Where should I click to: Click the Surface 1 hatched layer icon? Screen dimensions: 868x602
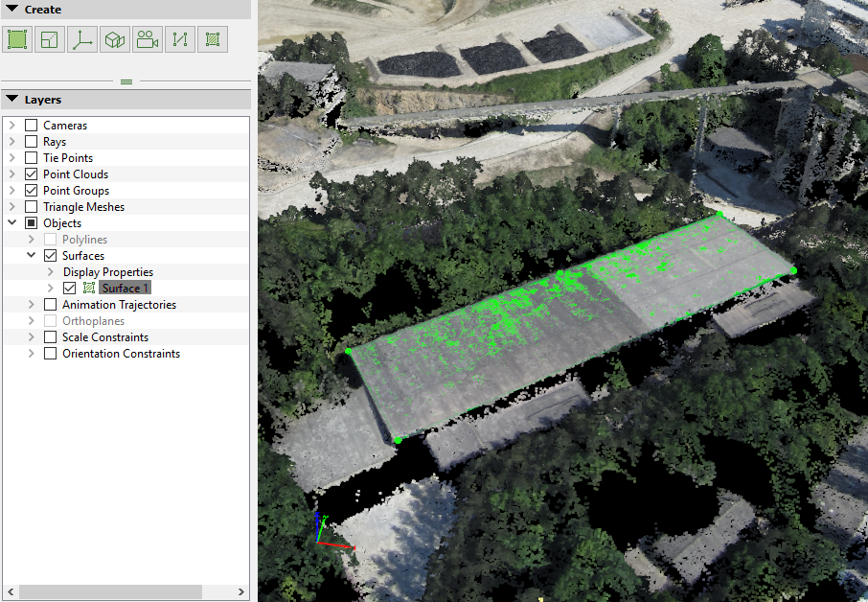coord(90,289)
